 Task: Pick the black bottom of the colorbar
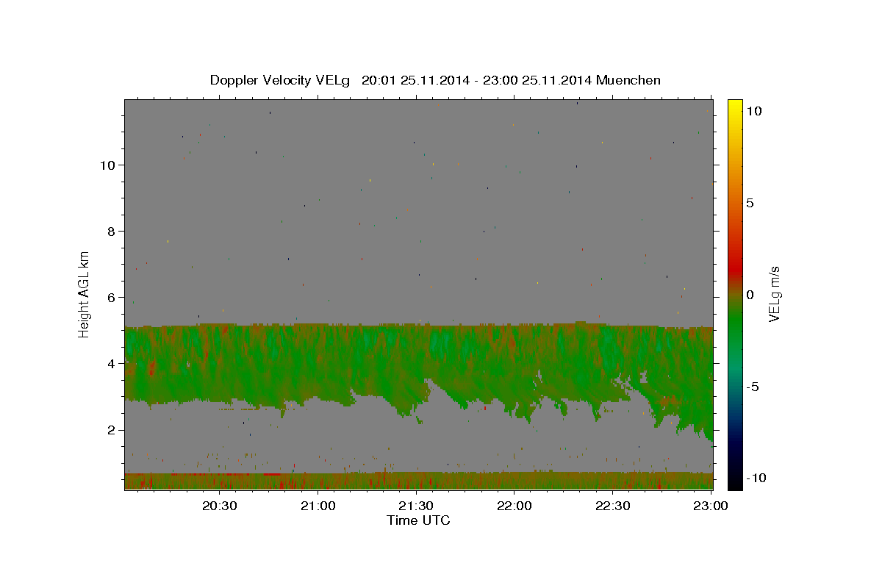(735, 481)
